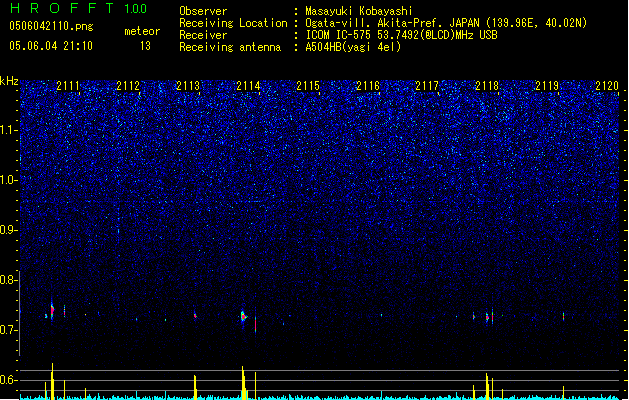This screenshot has height=400, width=629.
Task: Click time marker 2113
Action: pos(188,86)
